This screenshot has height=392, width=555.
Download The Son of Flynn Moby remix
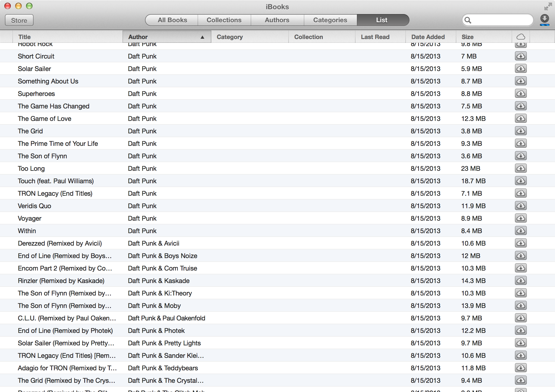pyautogui.click(x=521, y=306)
